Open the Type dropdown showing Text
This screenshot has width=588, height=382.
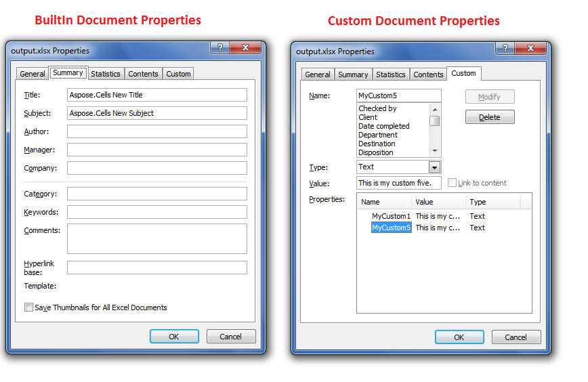point(434,167)
